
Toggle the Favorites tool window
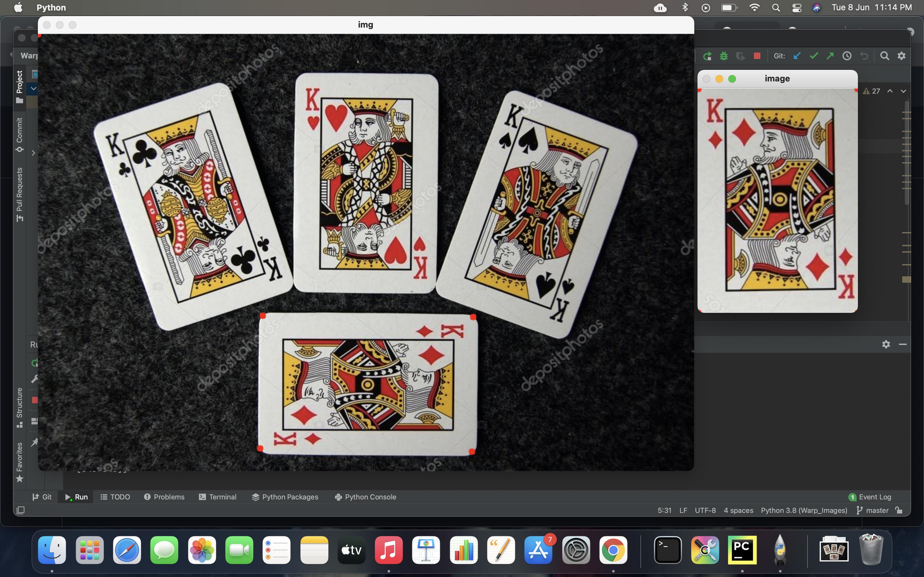click(20, 462)
